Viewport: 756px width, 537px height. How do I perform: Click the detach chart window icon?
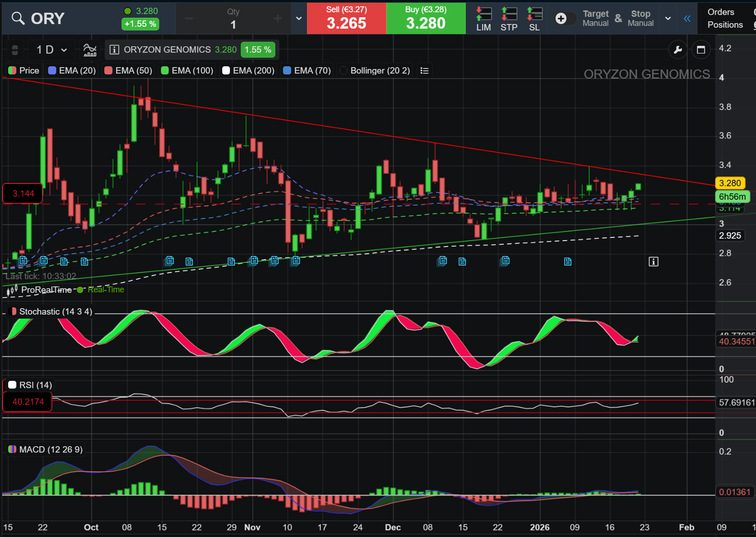pyautogui.click(x=701, y=49)
